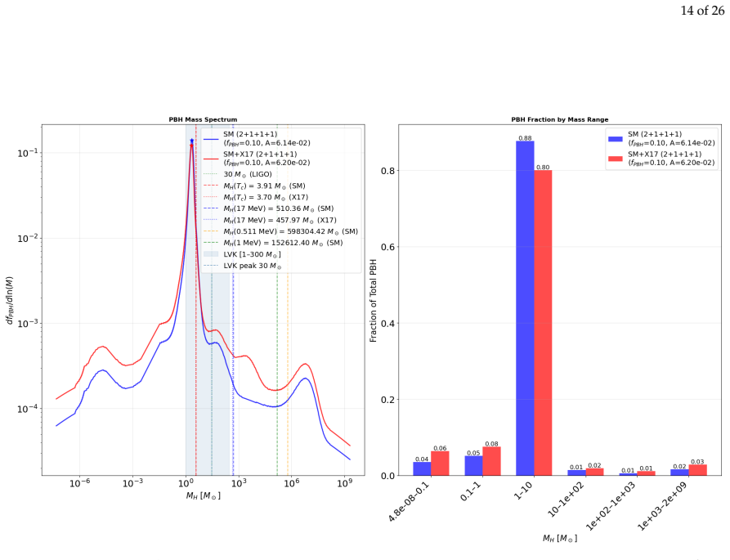Click the '1e+02-1e+03' x-axis category label
This screenshot has width=730, height=560.
coord(611,506)
